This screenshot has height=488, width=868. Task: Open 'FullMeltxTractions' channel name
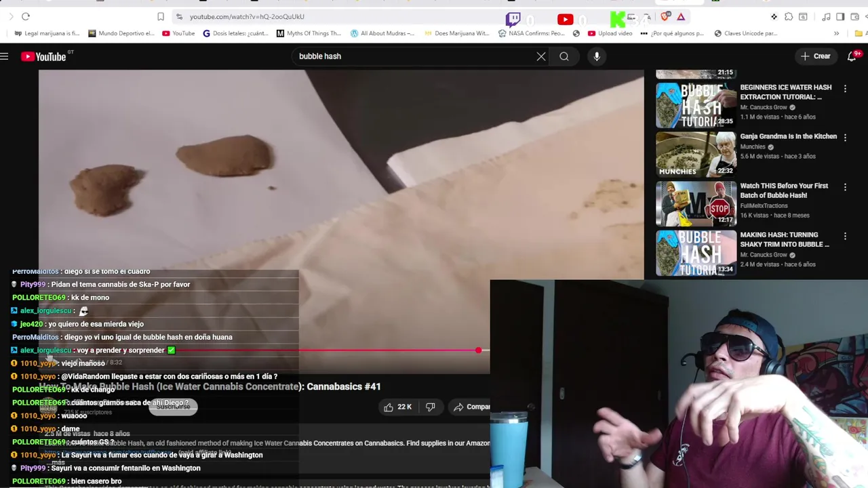pos(764,205)
